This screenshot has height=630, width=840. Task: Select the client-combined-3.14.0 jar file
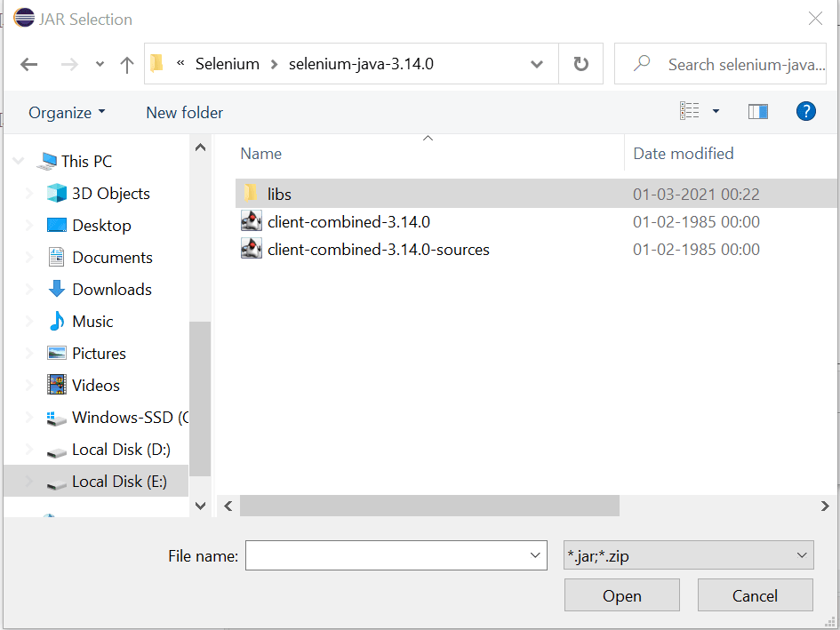point(348,222)
